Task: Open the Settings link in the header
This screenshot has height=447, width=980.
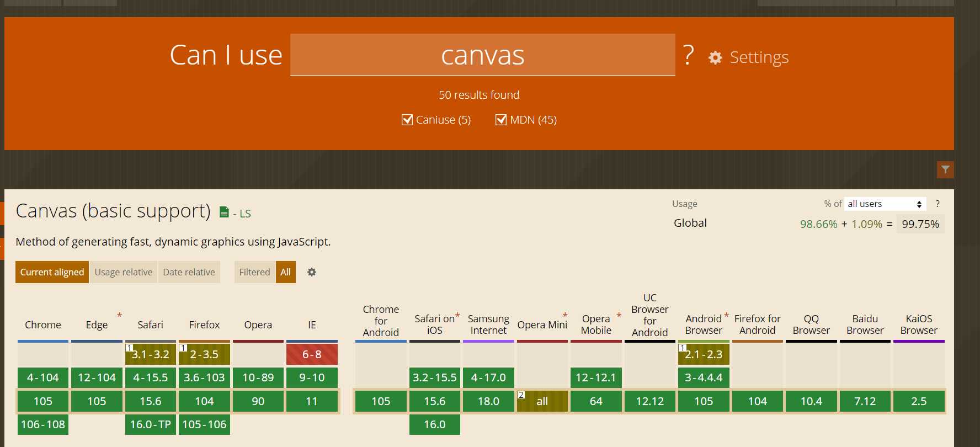Action: click(759, 57)
